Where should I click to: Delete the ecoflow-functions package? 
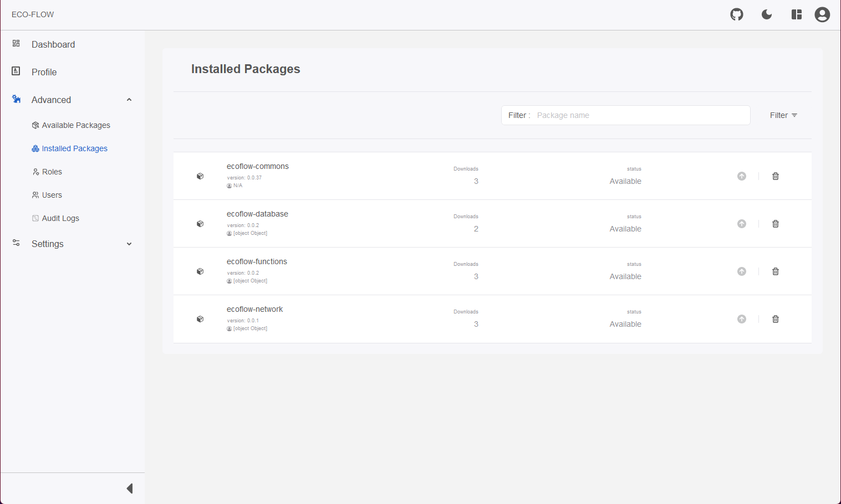pyautogui.click(x=776, y=271)
